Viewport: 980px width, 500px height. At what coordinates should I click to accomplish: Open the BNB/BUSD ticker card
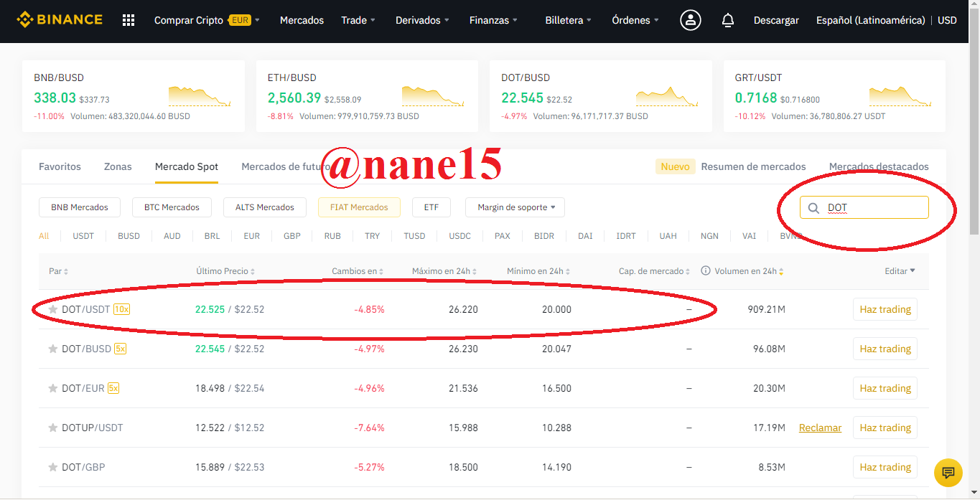(134, 96)
